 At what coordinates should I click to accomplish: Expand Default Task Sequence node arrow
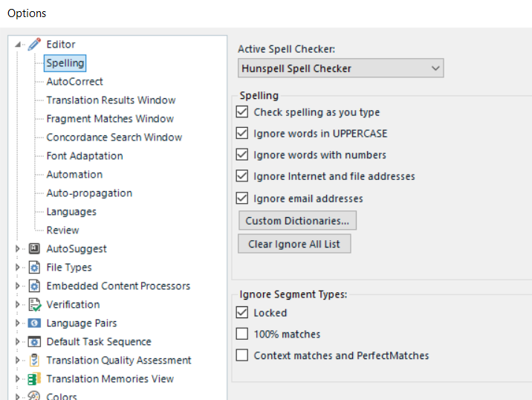(x=18, y=341)
